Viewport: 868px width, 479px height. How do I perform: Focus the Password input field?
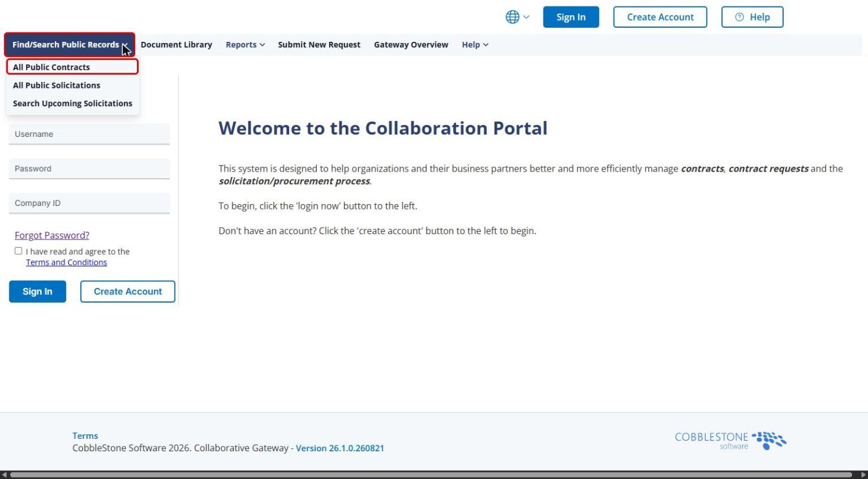pyautogui.click(x=89, y=169)
